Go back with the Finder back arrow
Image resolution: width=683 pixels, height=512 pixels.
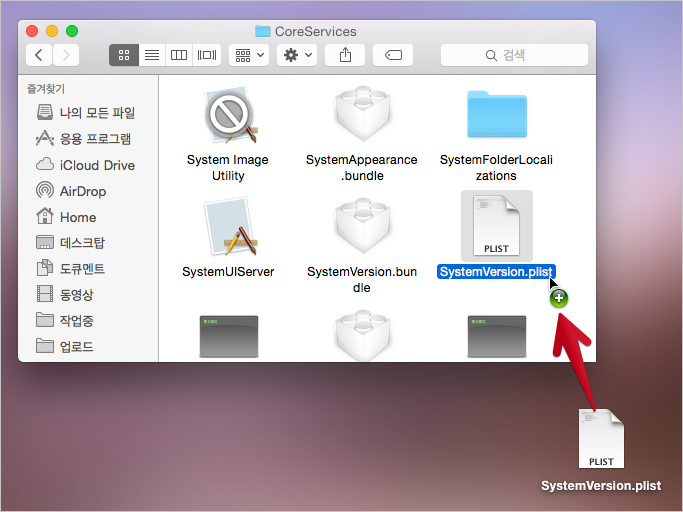pos(39,55)
